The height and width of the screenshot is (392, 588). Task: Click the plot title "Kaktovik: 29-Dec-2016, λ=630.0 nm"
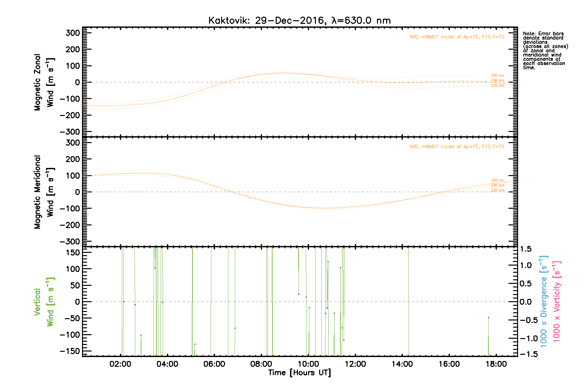pos(300,21)
